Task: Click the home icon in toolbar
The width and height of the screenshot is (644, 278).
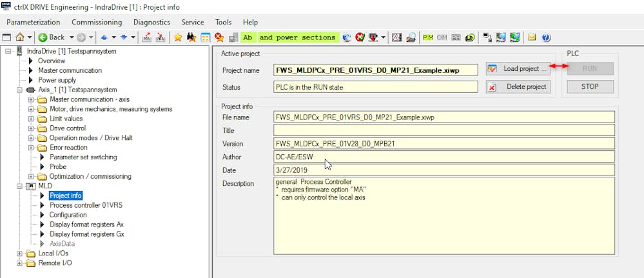Action: click(x=19, y=37)
